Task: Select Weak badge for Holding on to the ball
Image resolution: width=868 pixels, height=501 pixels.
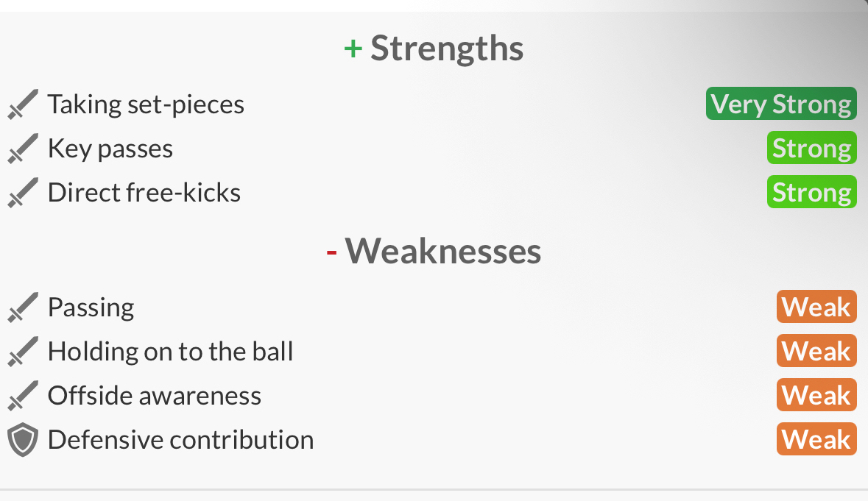Action: coord(816,351)
